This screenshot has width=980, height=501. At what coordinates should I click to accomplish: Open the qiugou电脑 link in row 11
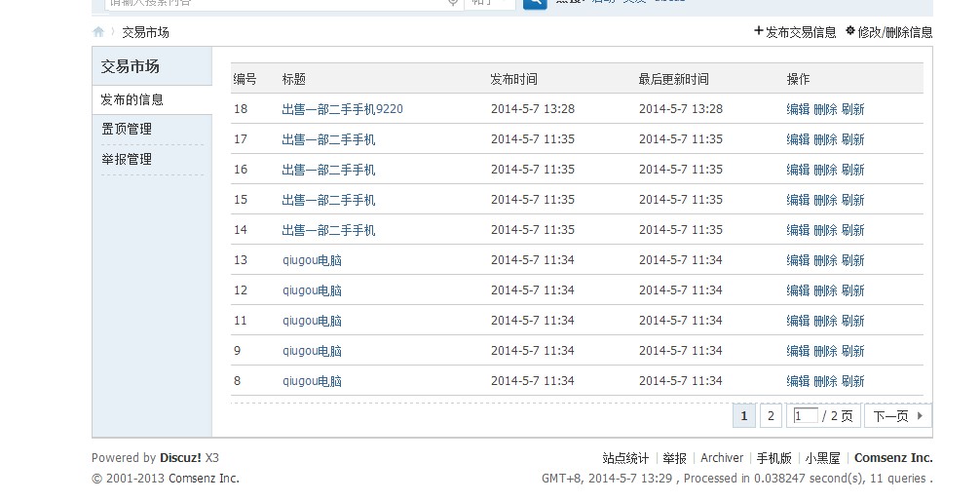point(312,321)
